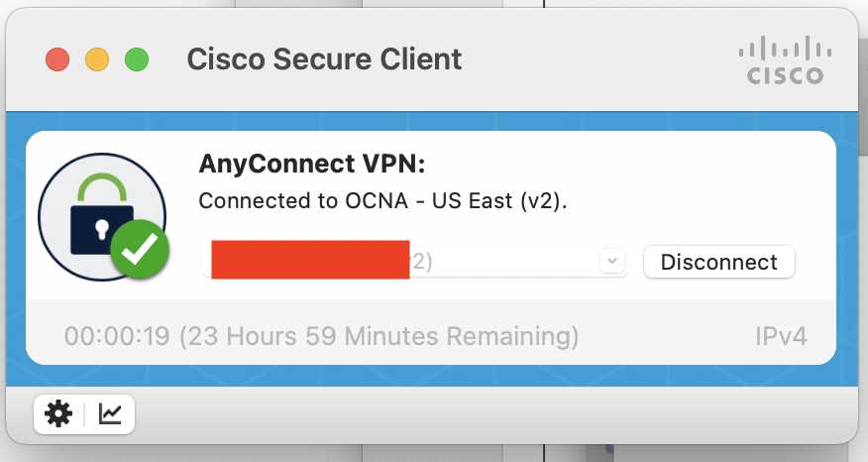Viewport: 868px width, 462px height.
Task: Disconnect from the VPN
Action: point(719,262)
